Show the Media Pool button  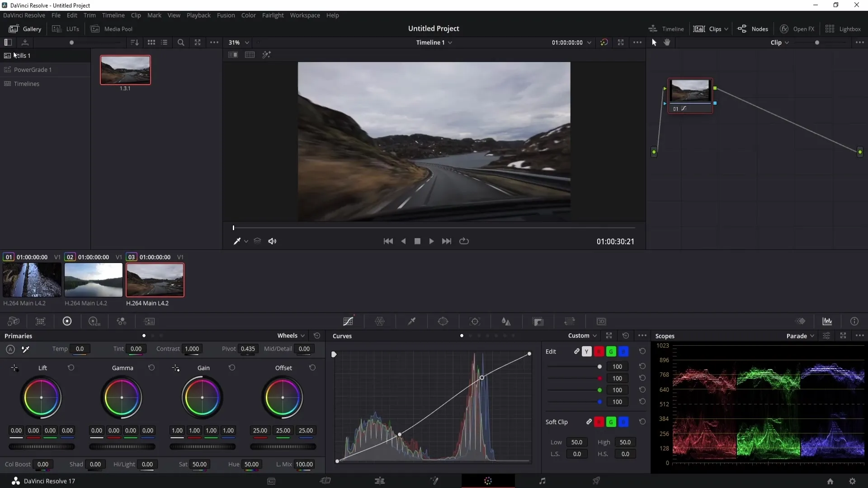[112, 29]
